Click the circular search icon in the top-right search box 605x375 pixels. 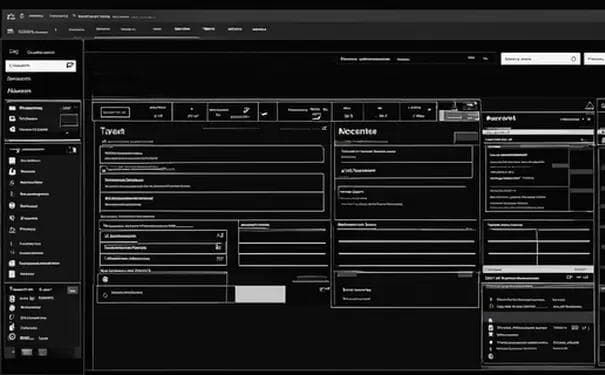click(x=573, y=59)
